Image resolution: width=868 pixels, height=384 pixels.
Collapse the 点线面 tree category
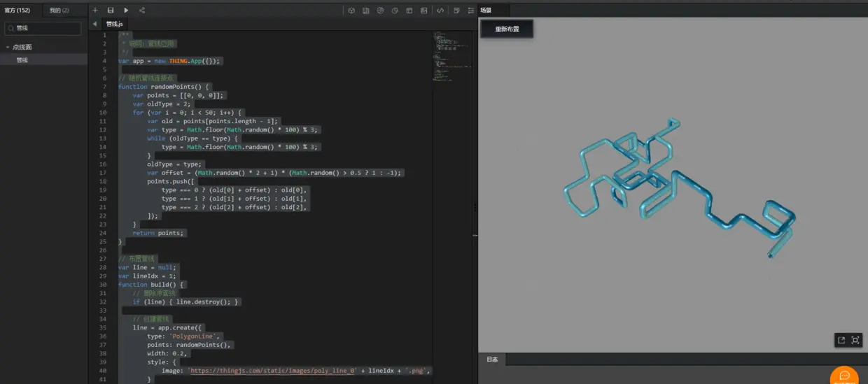[8, 48]
